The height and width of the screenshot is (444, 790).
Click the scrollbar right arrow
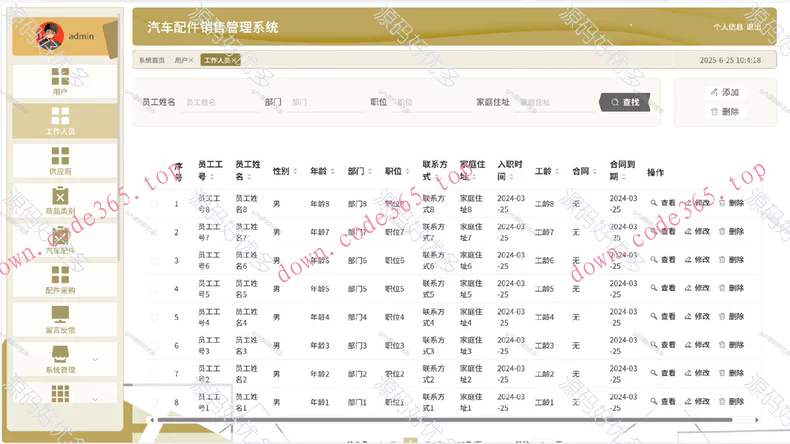tap(756, 419)
